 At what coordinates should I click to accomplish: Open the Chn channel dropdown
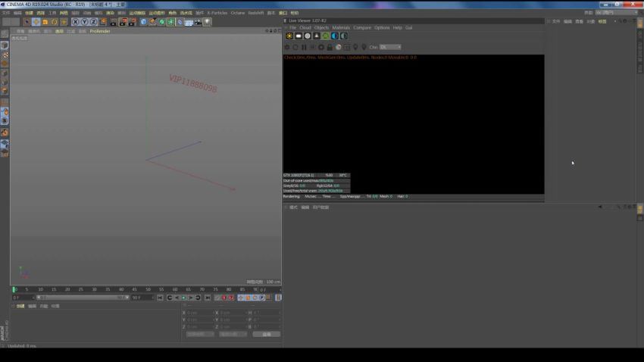click(x=390, y=47)
